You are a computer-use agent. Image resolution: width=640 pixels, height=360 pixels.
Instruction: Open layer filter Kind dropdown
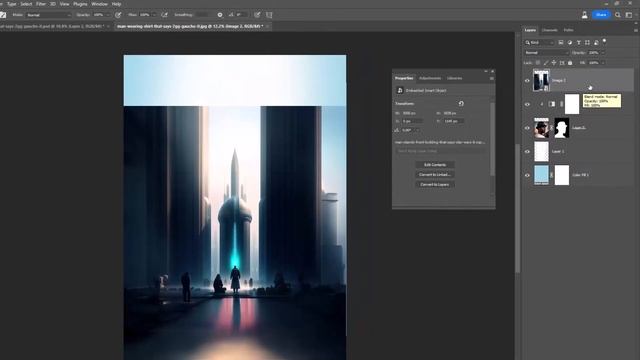pos(540,42)
